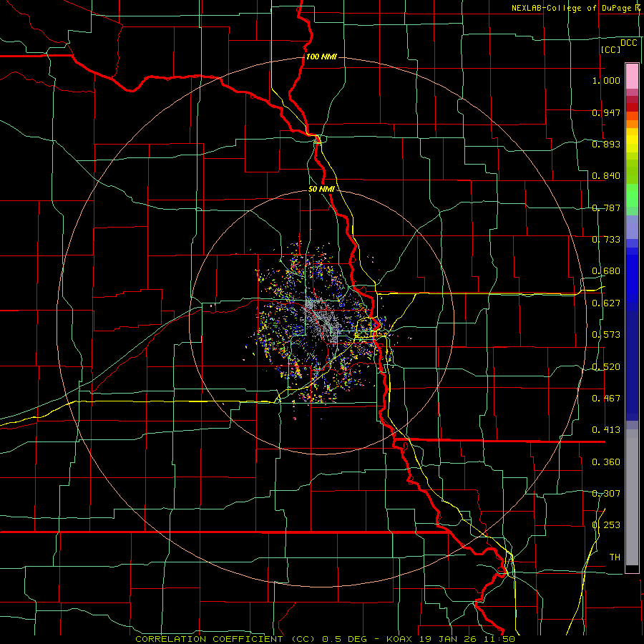Viewport: 644px width, 644px height.
Task: Pick the bright green color scale segment
Action: [632, 195]
